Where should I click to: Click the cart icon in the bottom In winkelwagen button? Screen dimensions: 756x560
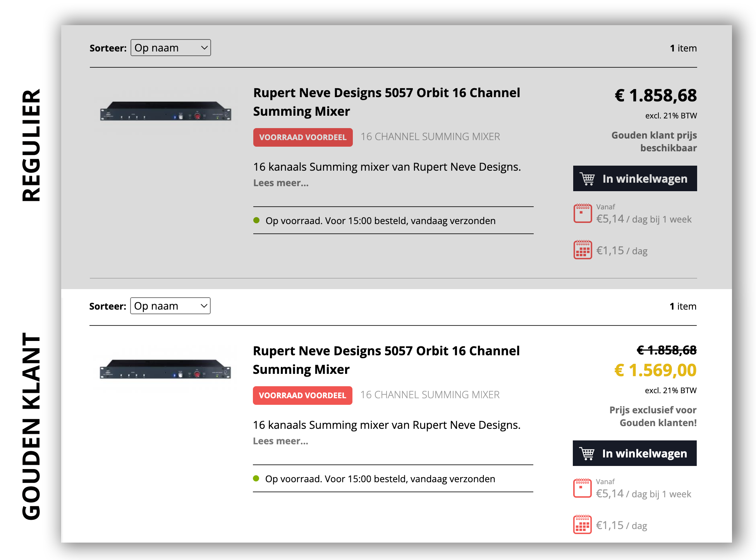coord(587,454)
